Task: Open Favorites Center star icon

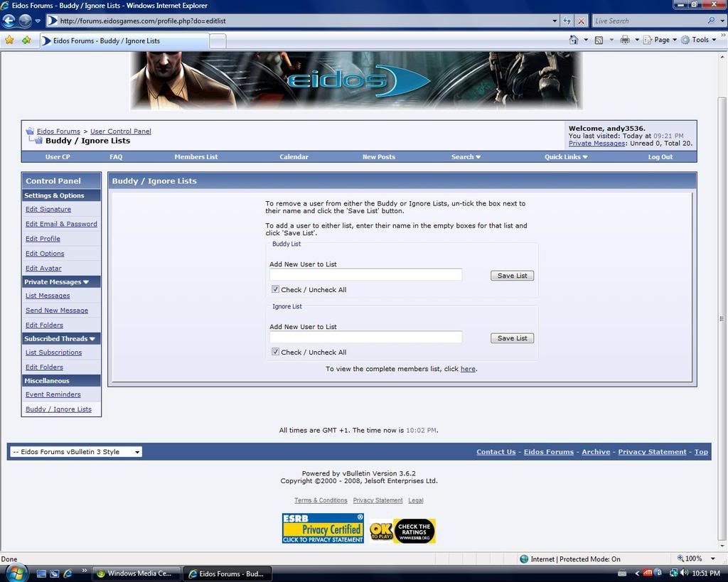Action: (x=9, y=40)
